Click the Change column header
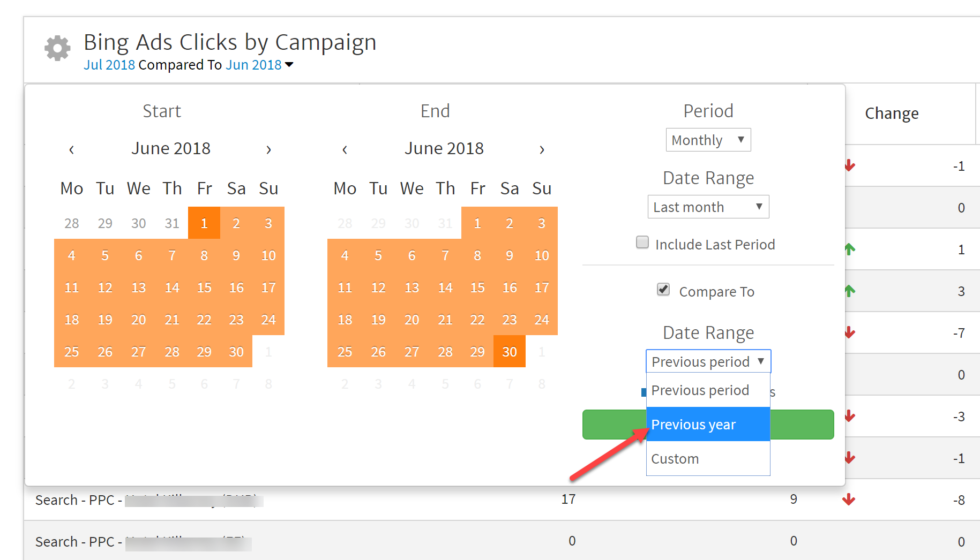980x560 pixels. (892, 113)
